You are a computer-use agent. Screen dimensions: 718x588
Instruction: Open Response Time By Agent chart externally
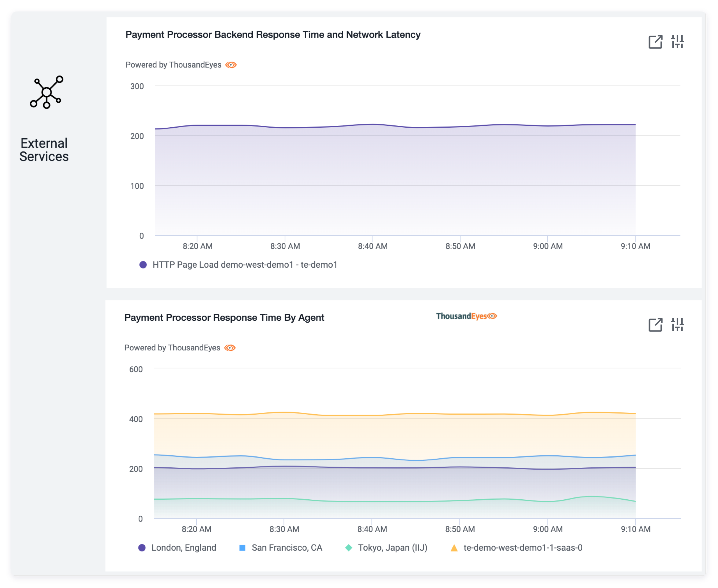click(x=655, y=325)
